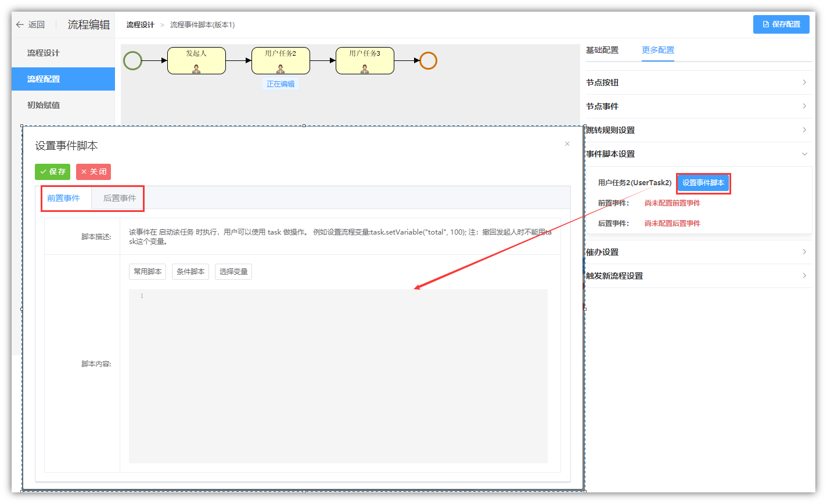Select the orange end event circle

tap(428, 60)
